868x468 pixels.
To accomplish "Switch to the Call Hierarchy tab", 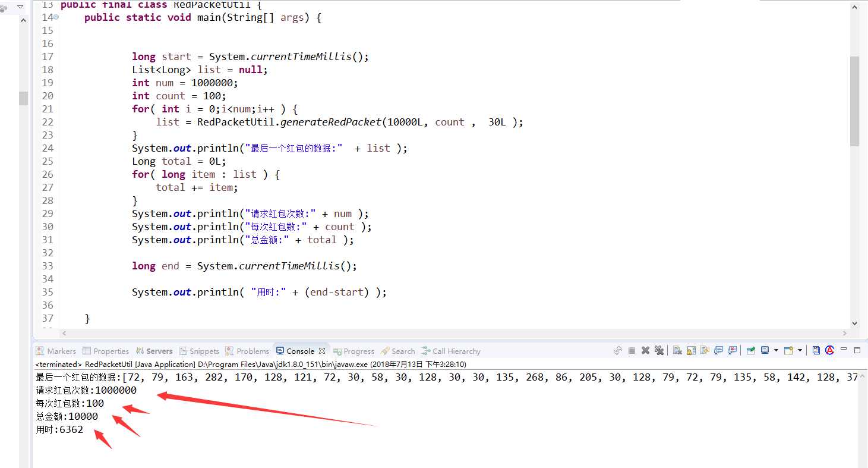I will [451, 351].
